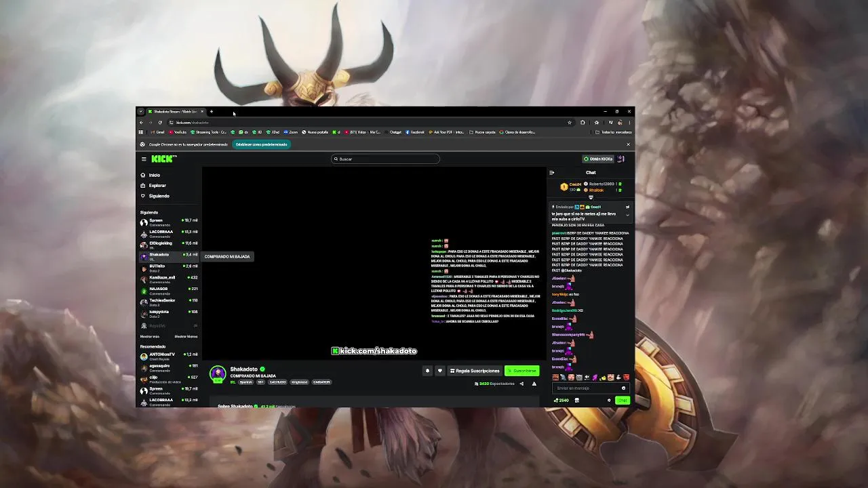Click the green Chat send button
The width and height of the screenshot is (868, 488).
(x=623, y=401)
